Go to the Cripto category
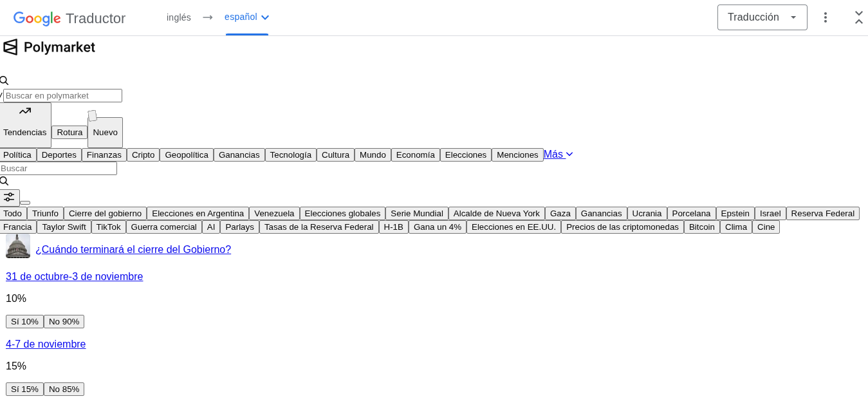The height and width of the screenshot is (403, 868). tap(143, 155)
